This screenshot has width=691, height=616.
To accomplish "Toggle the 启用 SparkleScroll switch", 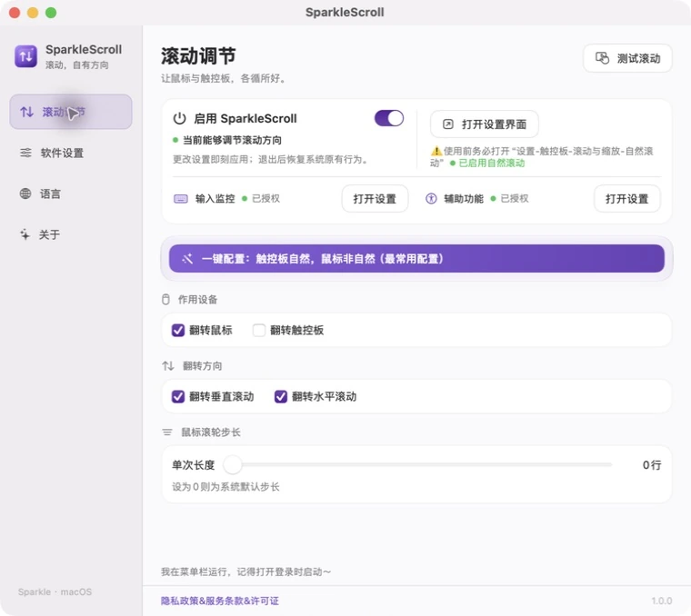I will tap(389, 118).
